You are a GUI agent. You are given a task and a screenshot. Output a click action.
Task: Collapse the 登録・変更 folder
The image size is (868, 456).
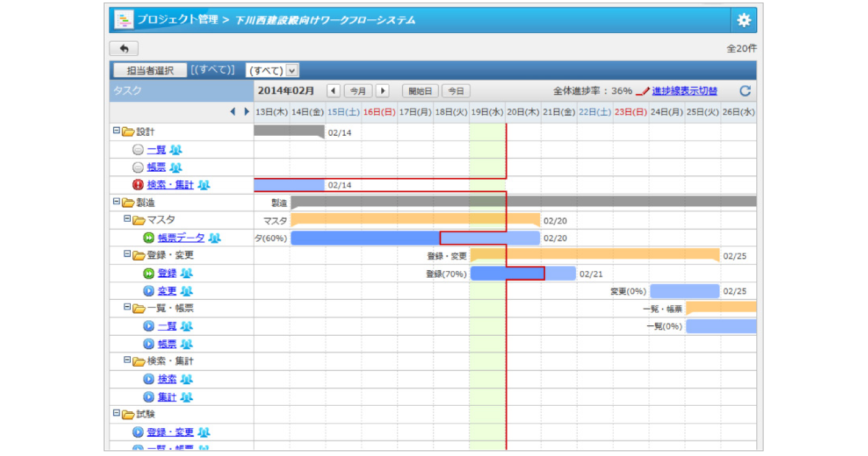pyautogui.click(x=127, y=255)
